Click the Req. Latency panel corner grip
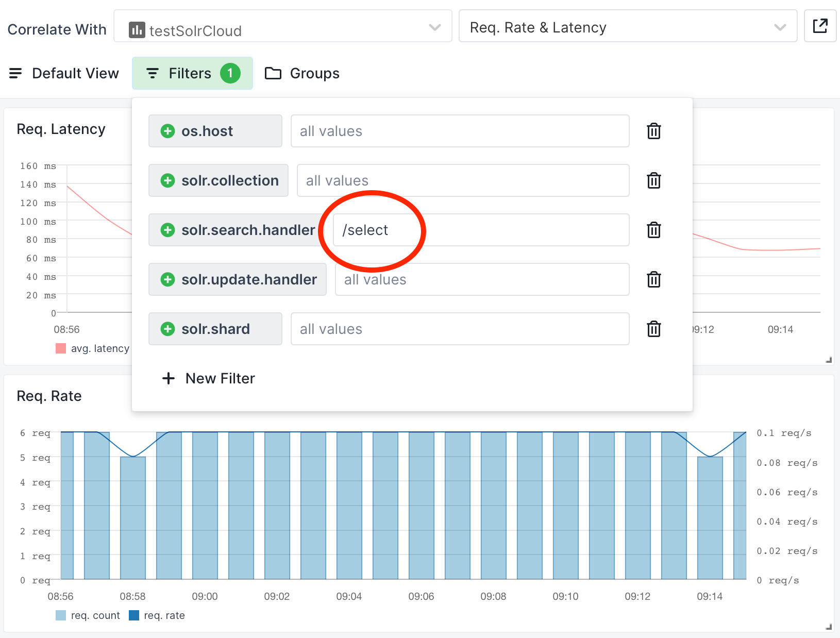This screenshot has width=840, height=638. [829, 360]
